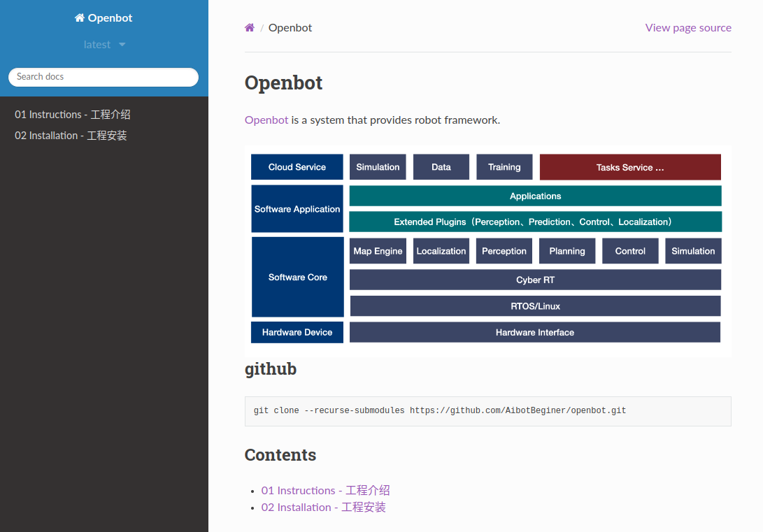Click the Map Engine box in diagram
This screenshot has height=532, width=763.
click(x=378, y=251)
